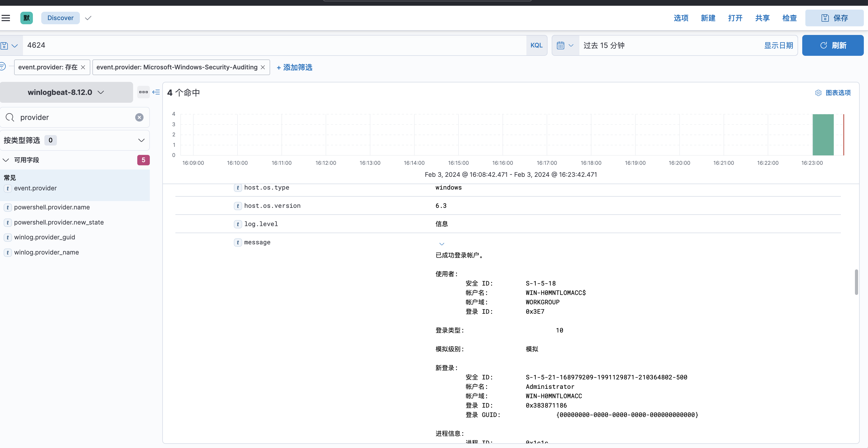Click the host.os.type field type icon
Image resolution: width=868 pixels, height=448 pixels.
(238, 188)
